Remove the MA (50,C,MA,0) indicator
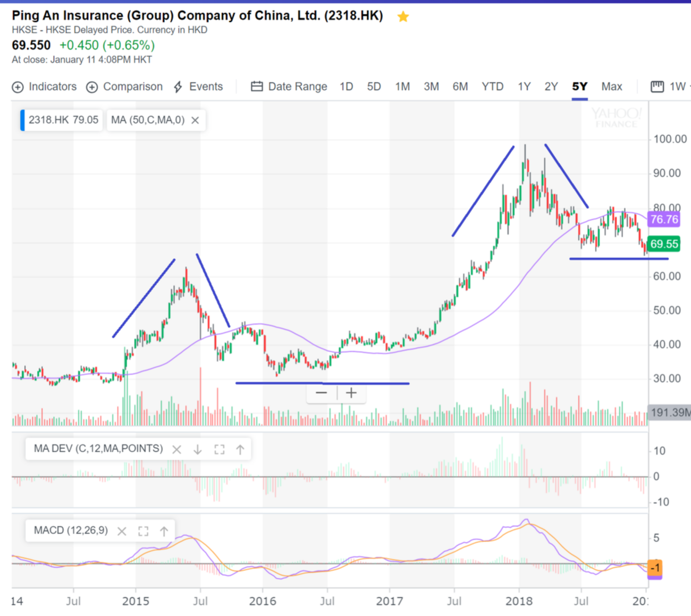This screenshot has width=691, height=616. pyautogui.click(x=195, y=120)
